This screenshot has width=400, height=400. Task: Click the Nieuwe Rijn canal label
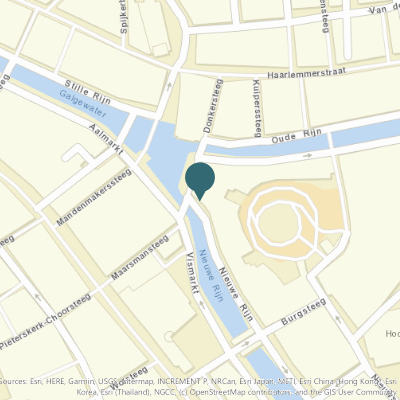pyautogui.click(x=211, y=276)
